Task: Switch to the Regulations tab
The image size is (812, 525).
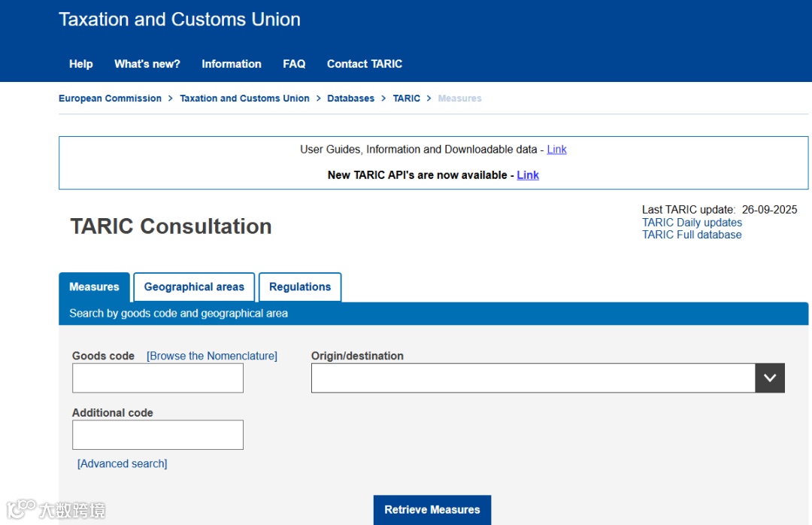Action: coord(300,287)
